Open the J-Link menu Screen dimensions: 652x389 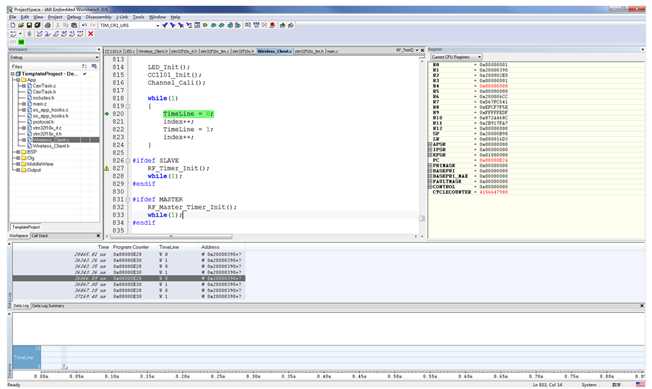(122, 17)
